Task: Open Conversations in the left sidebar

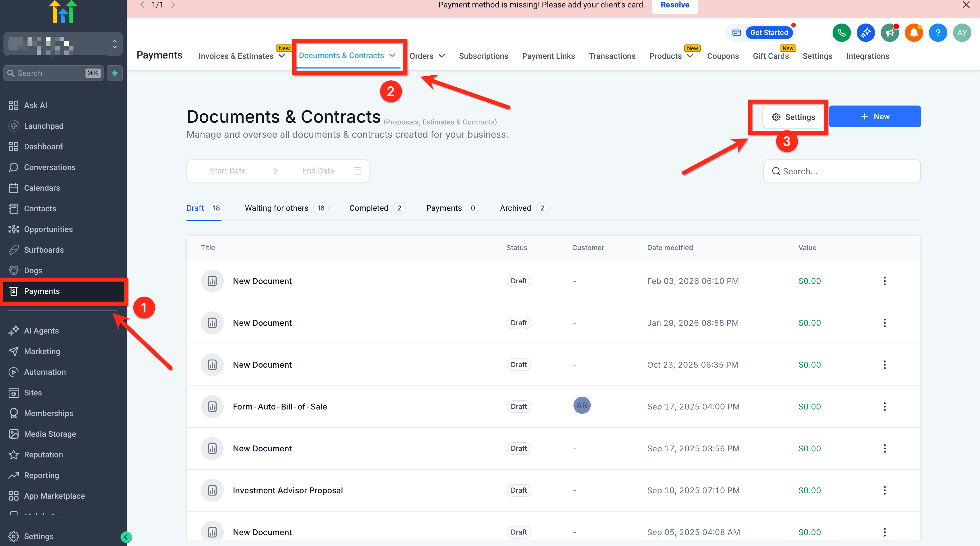Action: pyautogui.click(x=49, y=167)
